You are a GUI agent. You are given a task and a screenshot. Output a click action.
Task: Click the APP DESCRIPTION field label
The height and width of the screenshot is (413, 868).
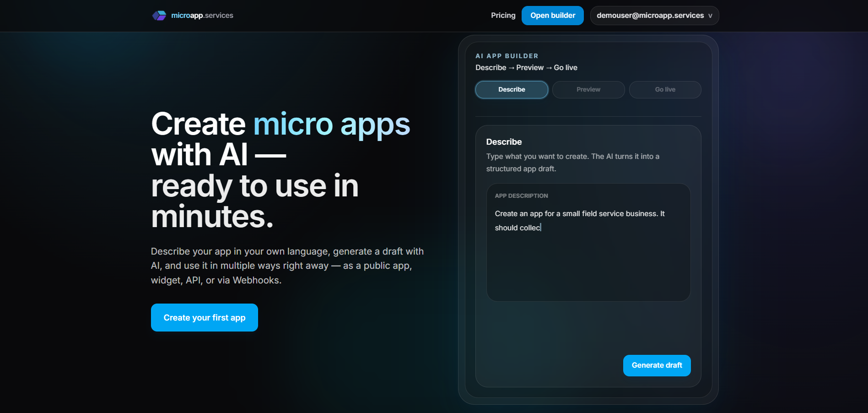click(521, 196)
